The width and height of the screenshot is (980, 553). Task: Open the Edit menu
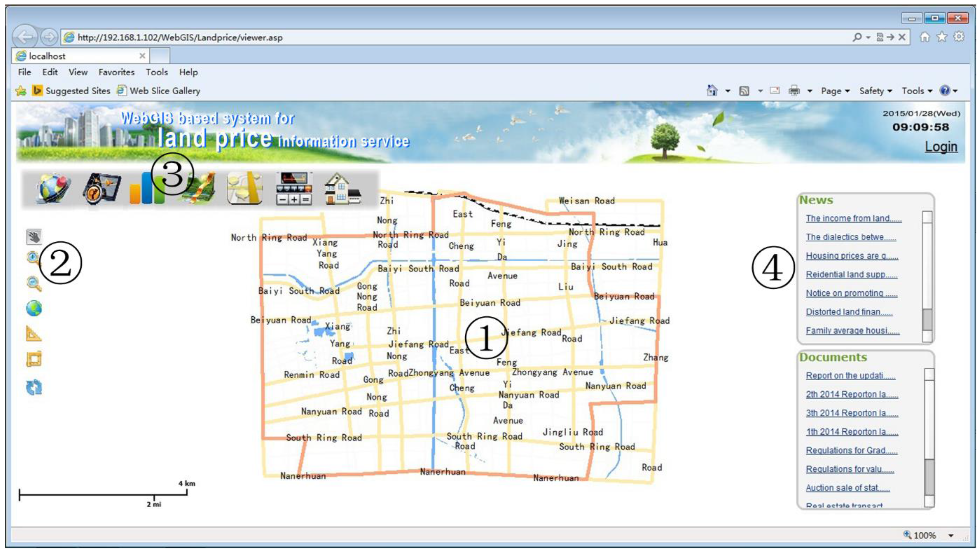(50, 72)
